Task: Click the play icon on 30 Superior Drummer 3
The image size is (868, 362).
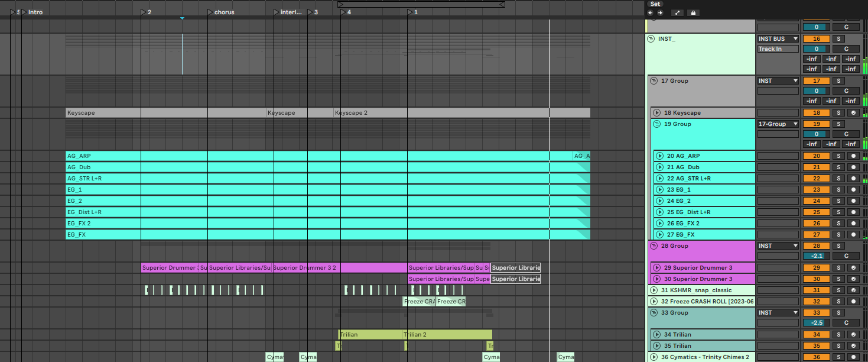Action: pos(656,279)
